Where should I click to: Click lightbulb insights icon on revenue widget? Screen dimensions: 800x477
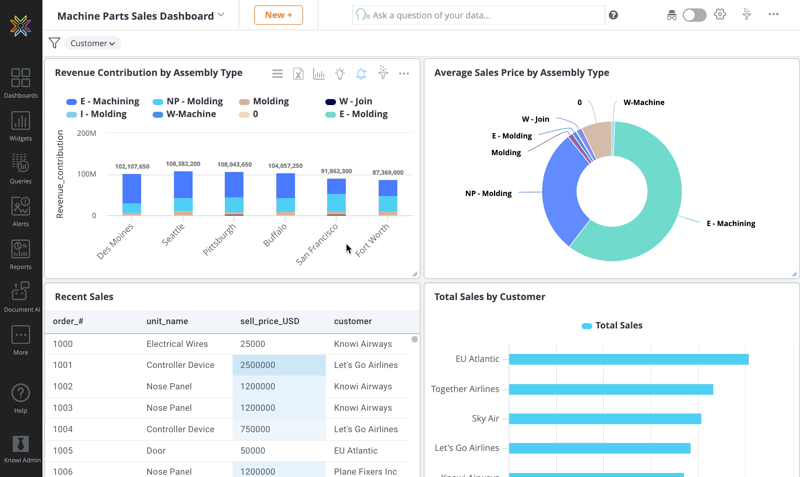(340, 74)
